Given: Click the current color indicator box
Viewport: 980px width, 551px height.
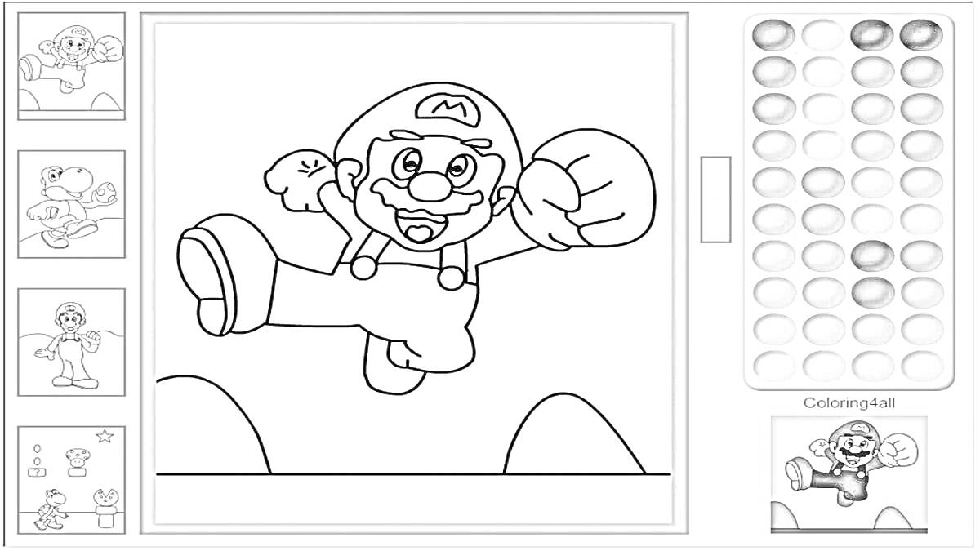Looking at the screenshot, I should [715, 199].
